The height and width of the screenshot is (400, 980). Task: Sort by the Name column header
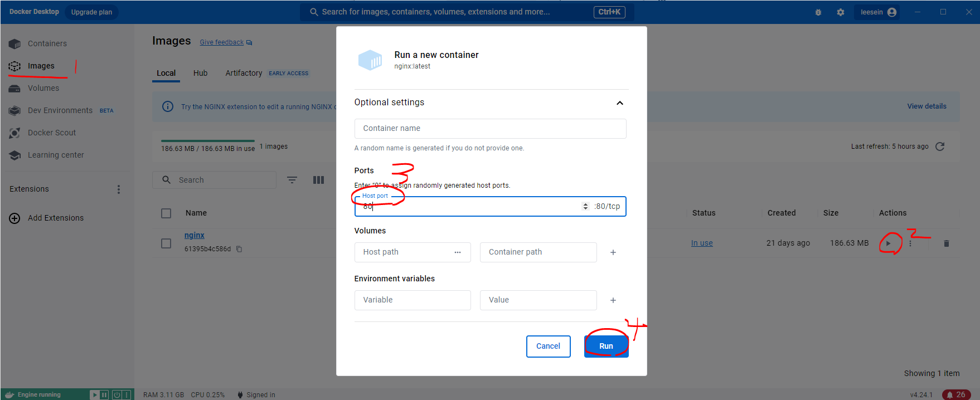click(x=196, y=213)
